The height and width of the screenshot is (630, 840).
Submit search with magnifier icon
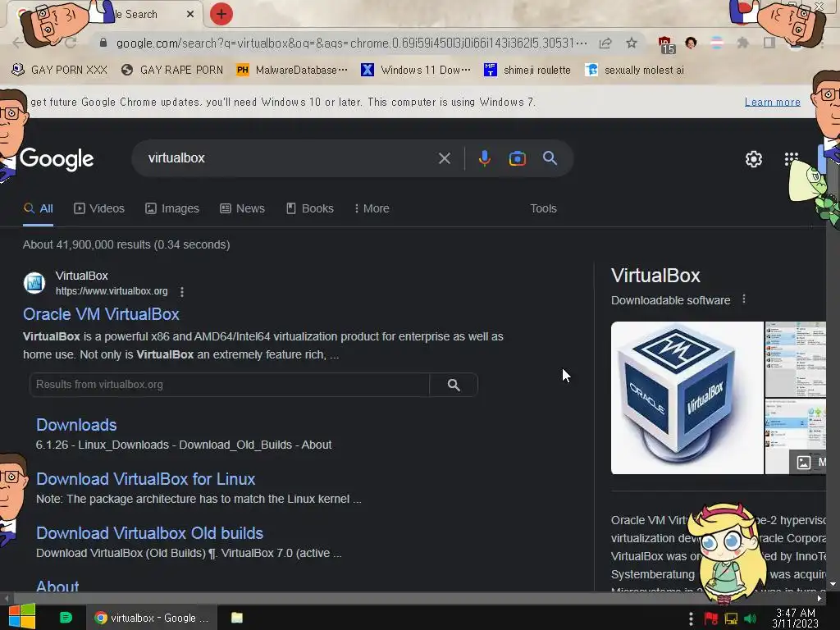click(550, 158)
